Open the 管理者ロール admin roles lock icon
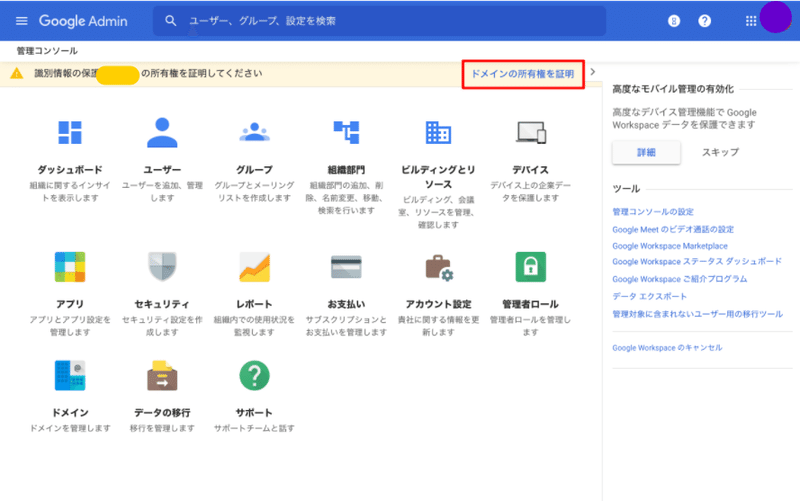Image resolution: width=800 pixels, height=501 pixels. click(531, 267)
